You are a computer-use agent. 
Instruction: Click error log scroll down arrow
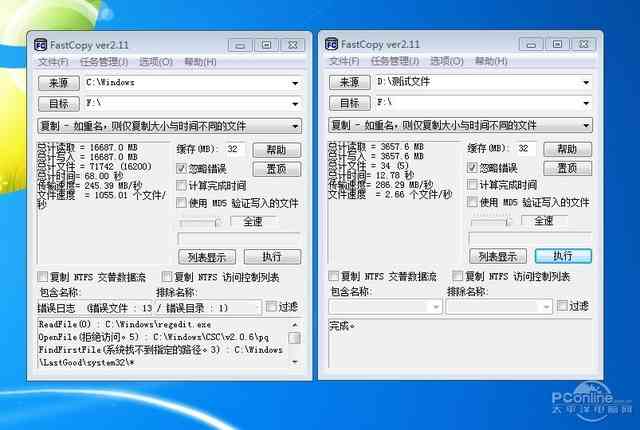[x=295, y=362]
